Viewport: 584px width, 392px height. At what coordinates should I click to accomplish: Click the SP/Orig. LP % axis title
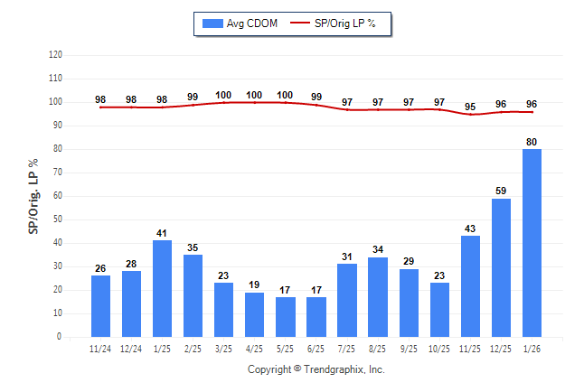33,196
